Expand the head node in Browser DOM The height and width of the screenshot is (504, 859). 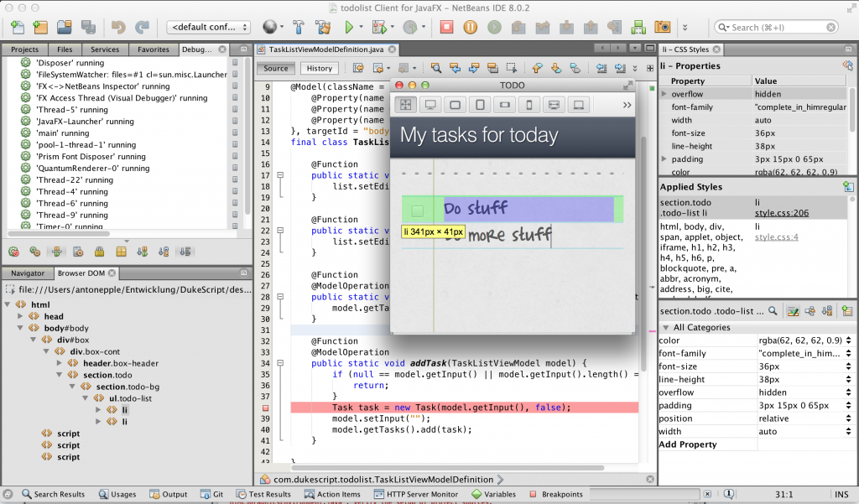point(20,316)
